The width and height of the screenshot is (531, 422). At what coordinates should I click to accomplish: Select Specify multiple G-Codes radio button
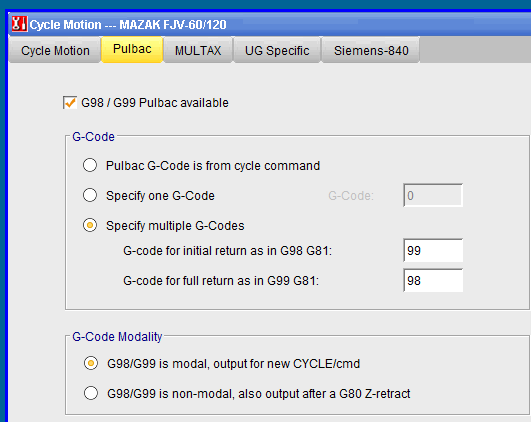tap(90, 225)
